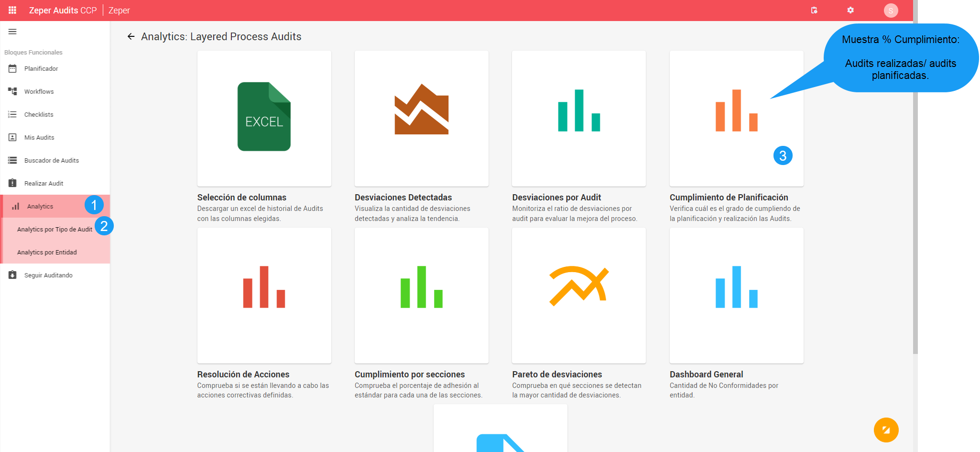Click the Desviaciones por Audit title

[556, 197]
